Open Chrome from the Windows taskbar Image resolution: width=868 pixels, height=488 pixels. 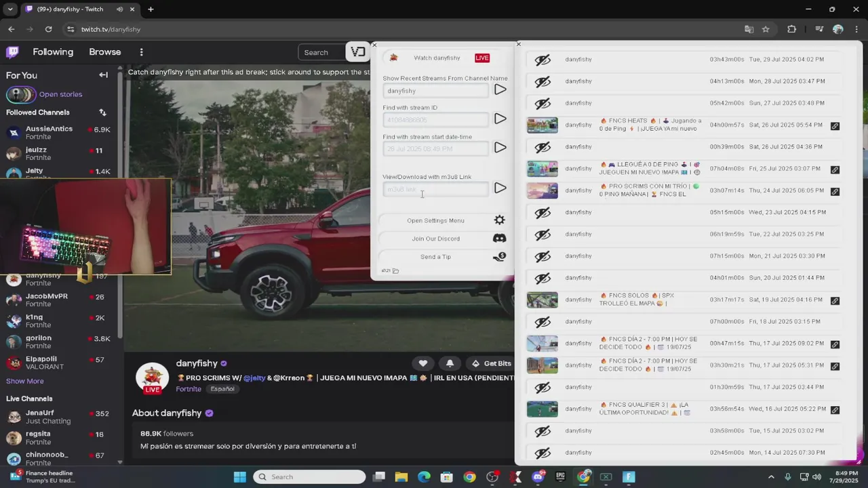[x=469, y=477]
